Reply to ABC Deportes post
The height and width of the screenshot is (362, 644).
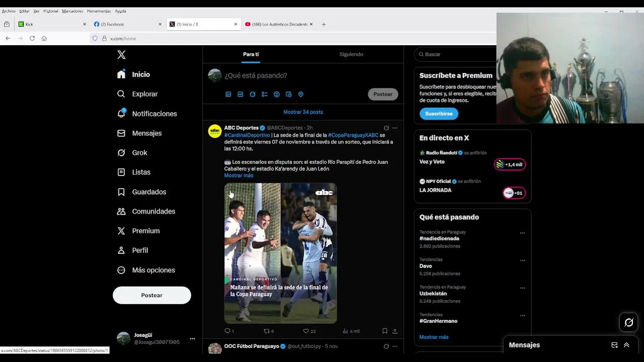[229, 331]
